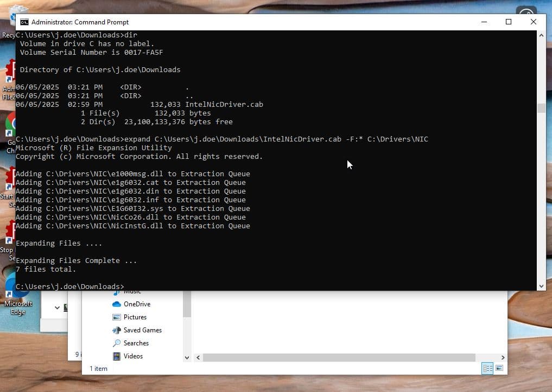This screenshot has height=392, width=552.
Task: Click the navigation pane scroll down arrow
Action: coord(187,358)
